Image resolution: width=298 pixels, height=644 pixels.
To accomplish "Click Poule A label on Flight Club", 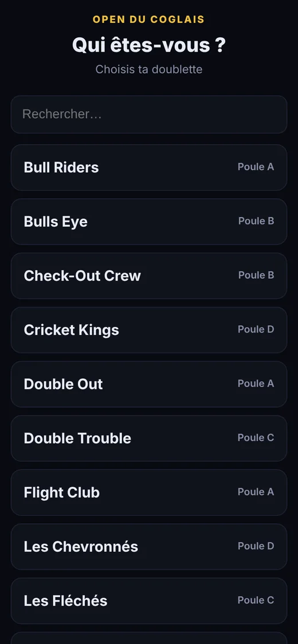I will coord(256,492).
